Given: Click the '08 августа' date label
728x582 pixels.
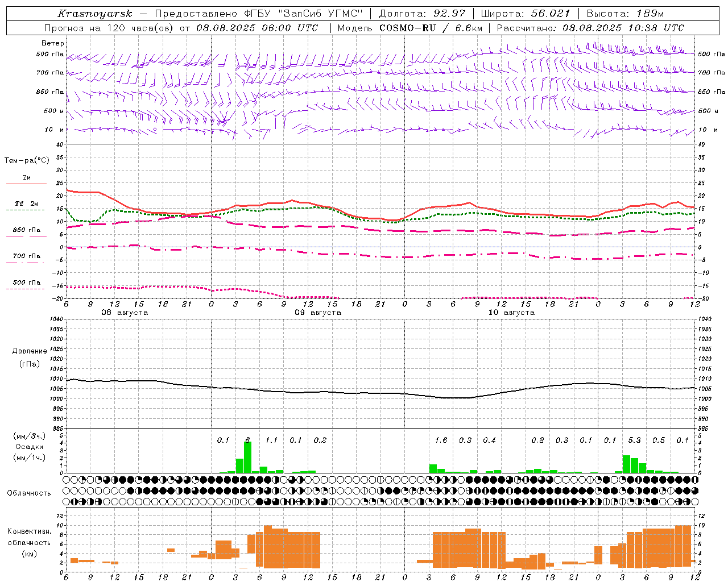Looking at the screenshot, I should 125,313.
